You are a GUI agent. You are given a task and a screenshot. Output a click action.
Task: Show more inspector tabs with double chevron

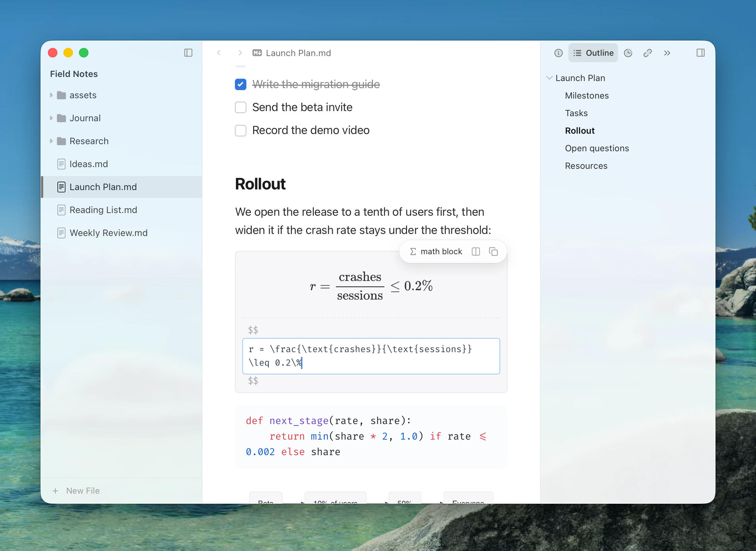(x=667, y=53)
